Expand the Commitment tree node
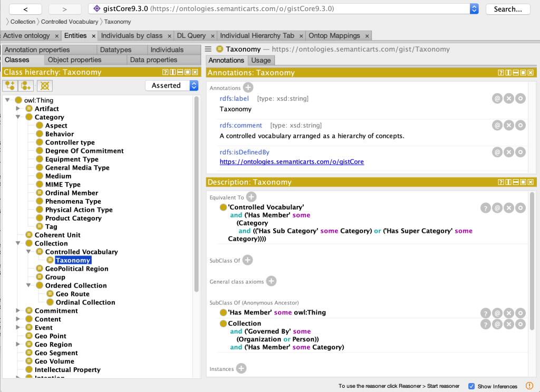540x392 pixels. point(17,310)
